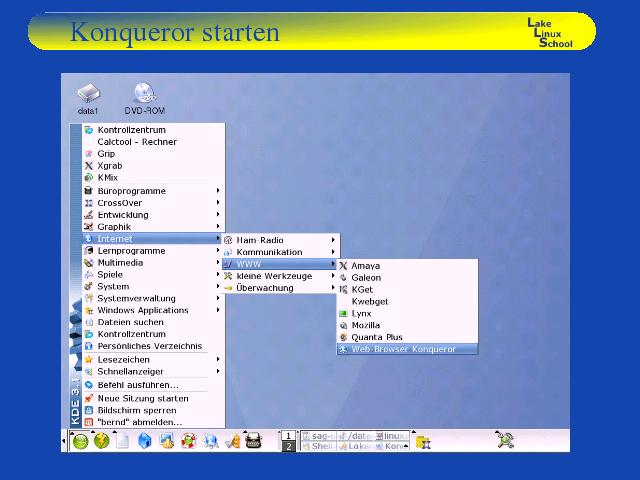
Task: Click the yellow folder icon in panel
Action: coord(423,442)
